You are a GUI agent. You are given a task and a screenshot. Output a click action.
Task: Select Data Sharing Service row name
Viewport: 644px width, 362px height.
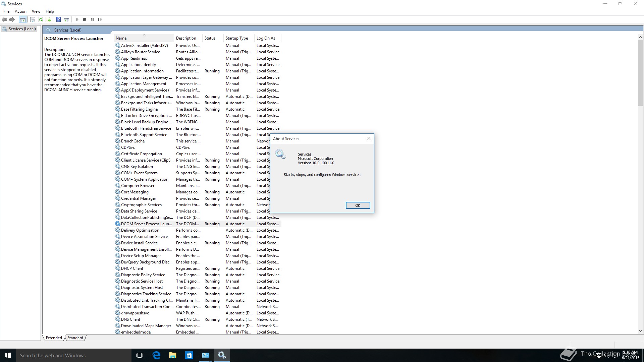pyautogui.click(x=139, y=211)
